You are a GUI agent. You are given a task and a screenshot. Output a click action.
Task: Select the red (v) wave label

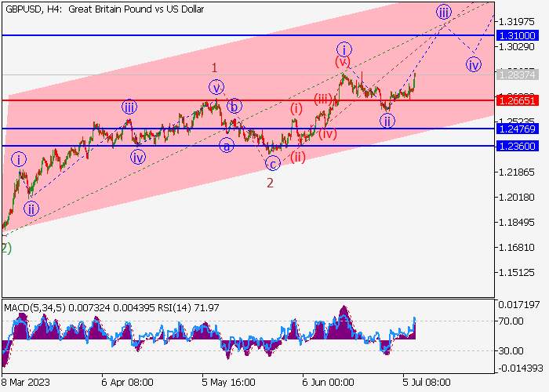(x=343, y=62)
